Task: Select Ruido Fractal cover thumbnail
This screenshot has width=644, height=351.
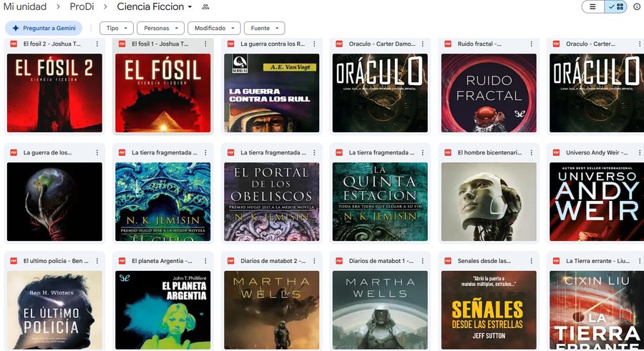Action: coord(489,93)
